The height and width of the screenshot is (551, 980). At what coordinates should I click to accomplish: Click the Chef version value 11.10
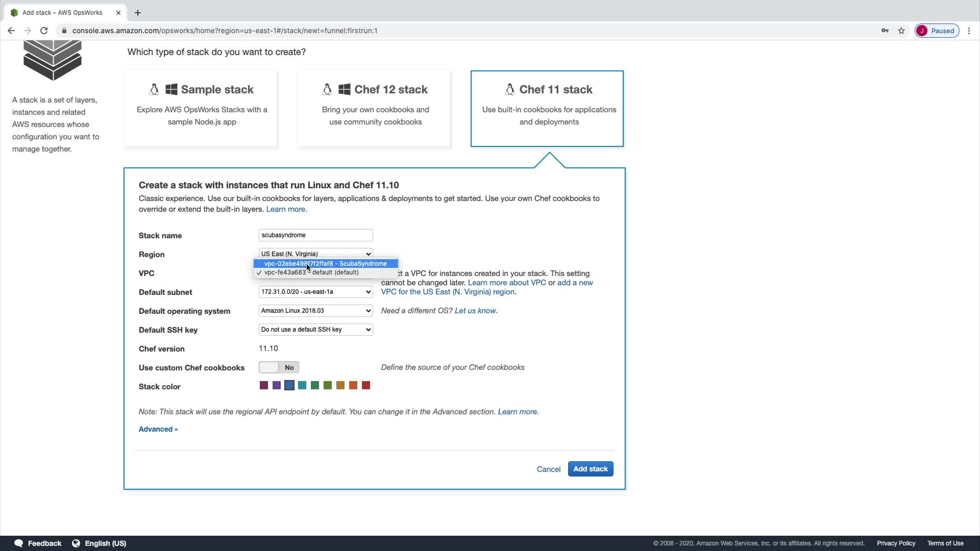[x=268, y=348]
